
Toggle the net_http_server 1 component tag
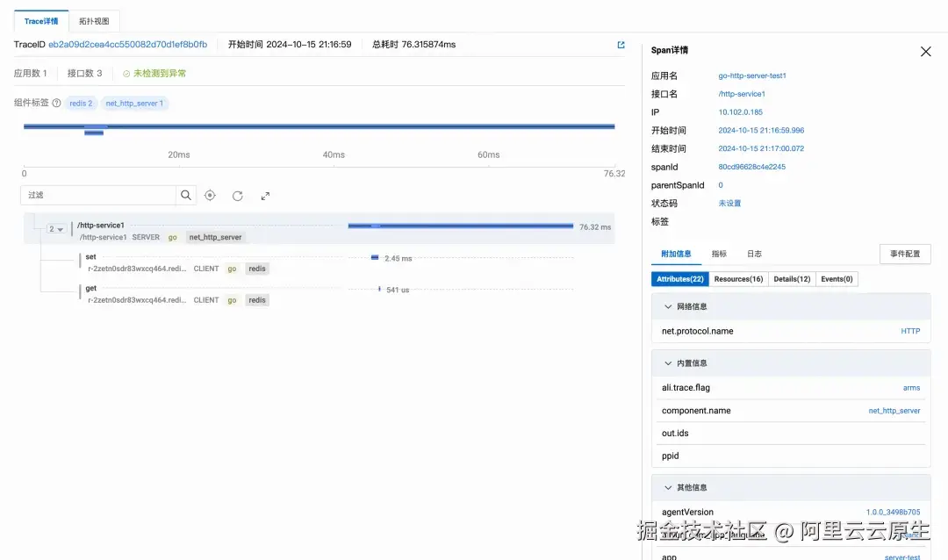(x=134, y=103)
